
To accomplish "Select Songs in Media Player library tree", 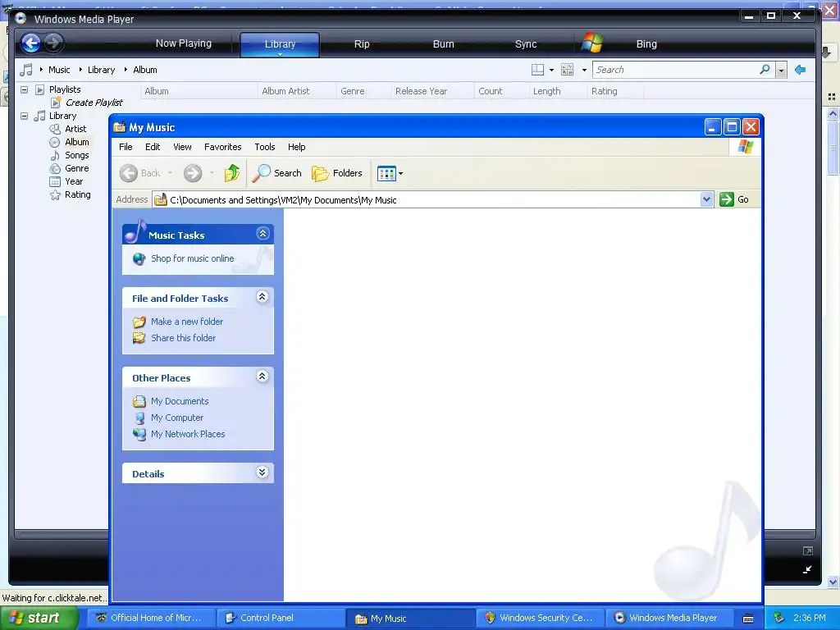I will coord(76,155).
